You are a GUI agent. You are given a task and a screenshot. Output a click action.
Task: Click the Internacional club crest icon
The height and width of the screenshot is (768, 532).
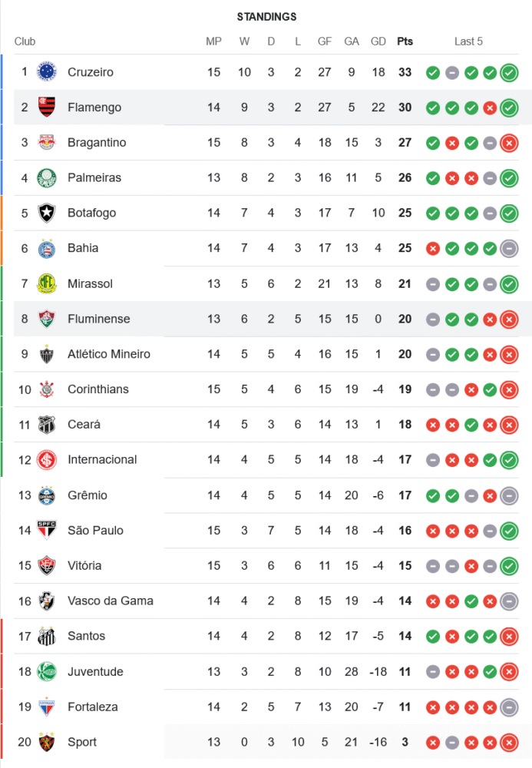pos(47,460)
